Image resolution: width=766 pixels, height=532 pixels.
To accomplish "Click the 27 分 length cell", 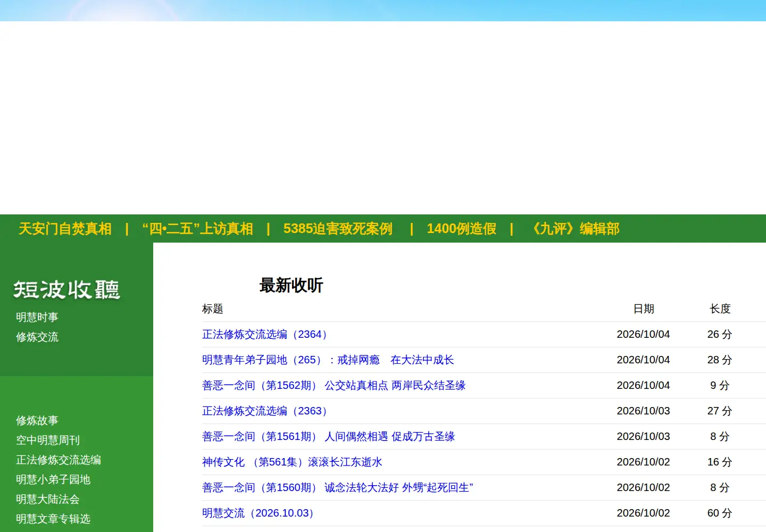I will (720, 411).
